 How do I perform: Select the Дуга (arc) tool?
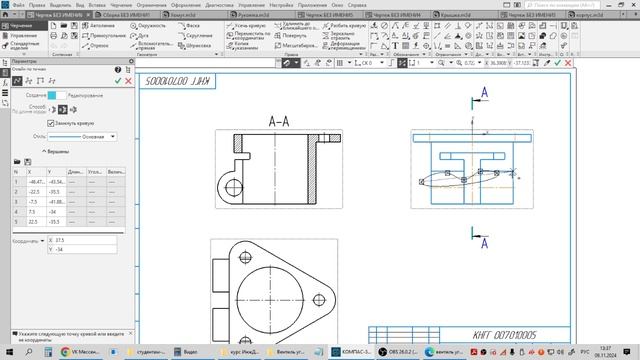click(139, 36)
